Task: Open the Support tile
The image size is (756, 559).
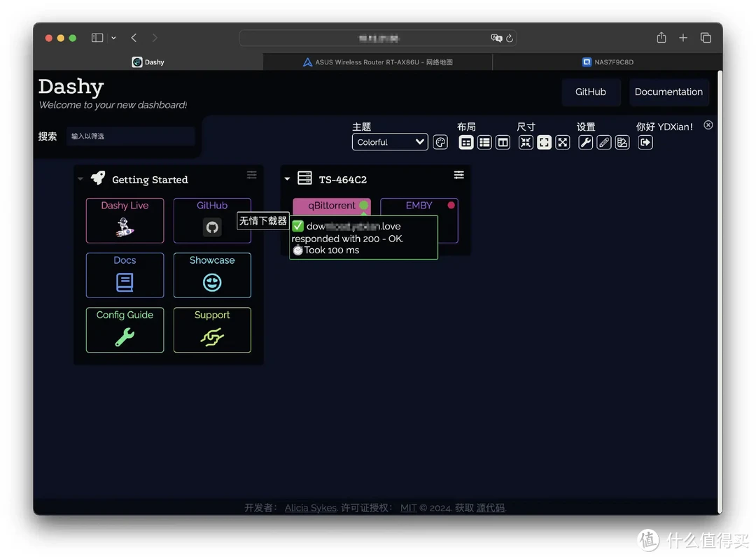Action: [212, 330]
